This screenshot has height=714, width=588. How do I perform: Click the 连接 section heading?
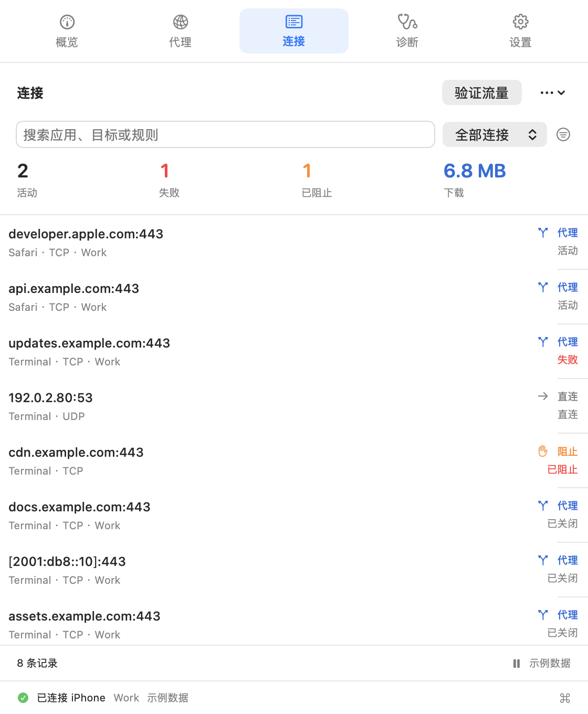point(30,93)
